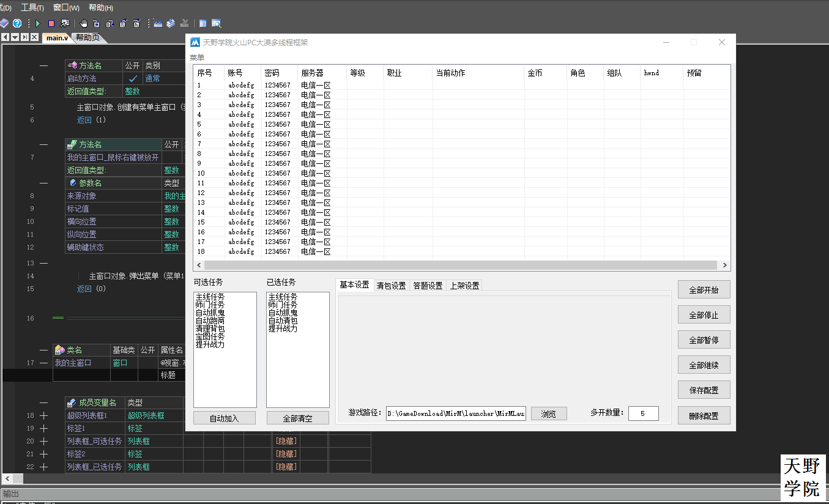Image resolution: width=829 pixels, height=504 pixels.
Task: Click the red stop toolbar icon
Action: (51, 23)
